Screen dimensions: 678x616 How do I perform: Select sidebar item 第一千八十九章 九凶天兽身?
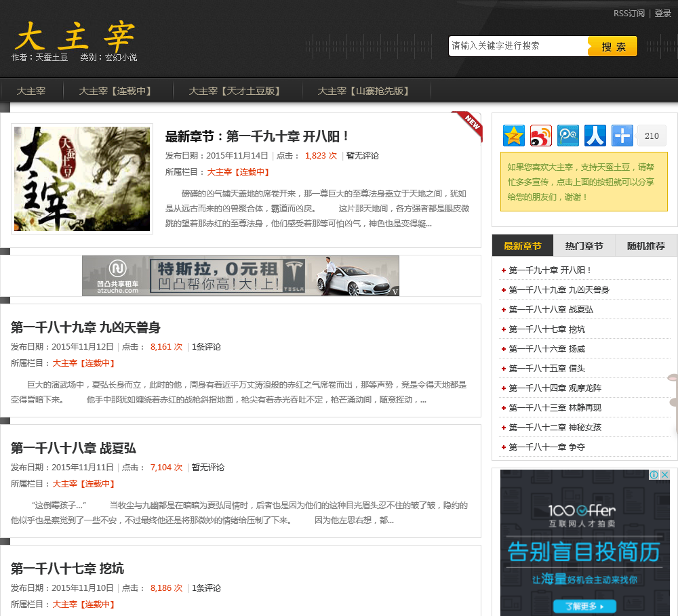point(559,289)
